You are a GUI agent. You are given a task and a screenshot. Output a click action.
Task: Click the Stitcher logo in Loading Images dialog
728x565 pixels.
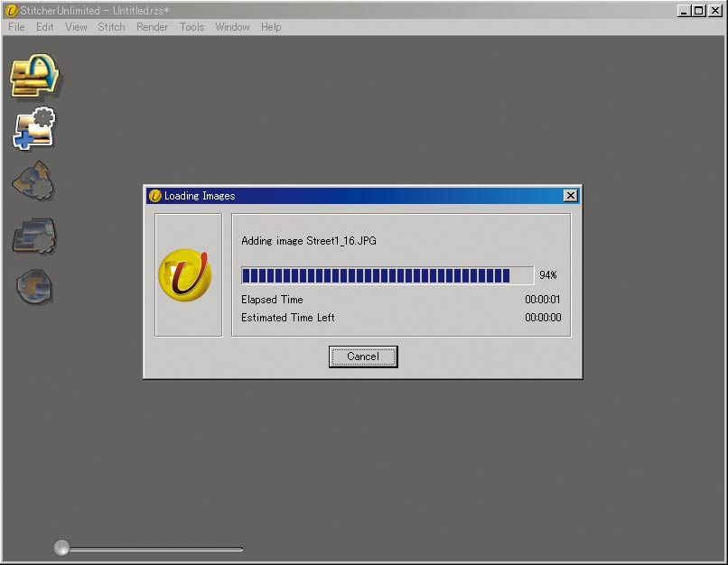pos(185,274)
